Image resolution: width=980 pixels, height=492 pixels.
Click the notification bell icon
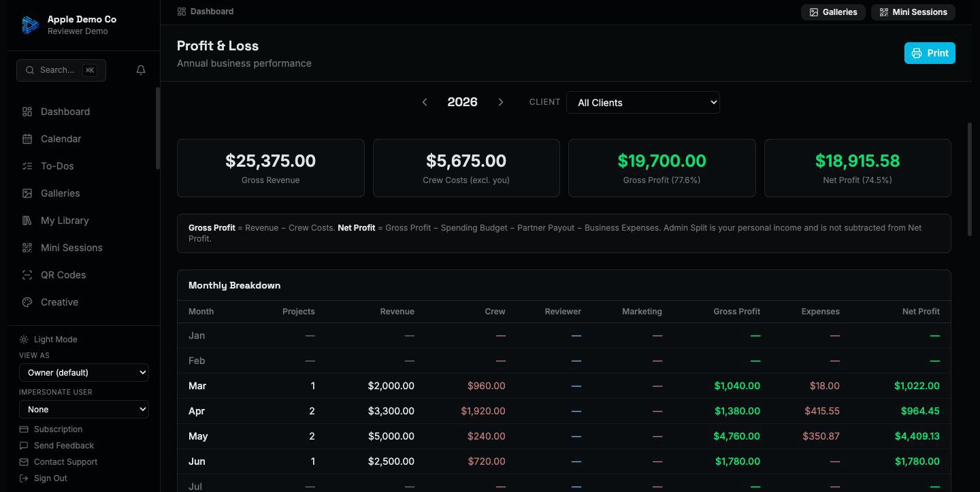point(141,70)
